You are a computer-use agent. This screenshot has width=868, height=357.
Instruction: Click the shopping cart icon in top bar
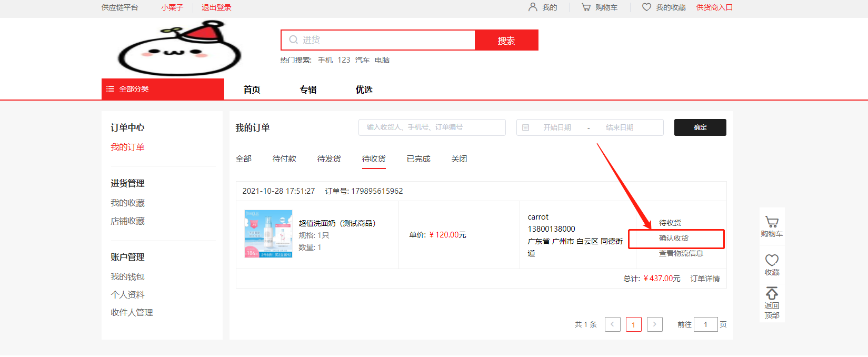tap(586, 7)
